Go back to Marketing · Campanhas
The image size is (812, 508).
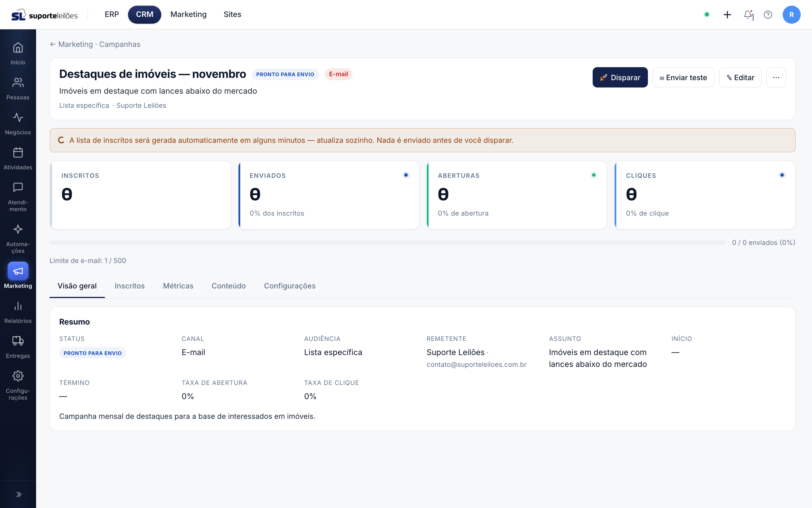pos(95,44)
